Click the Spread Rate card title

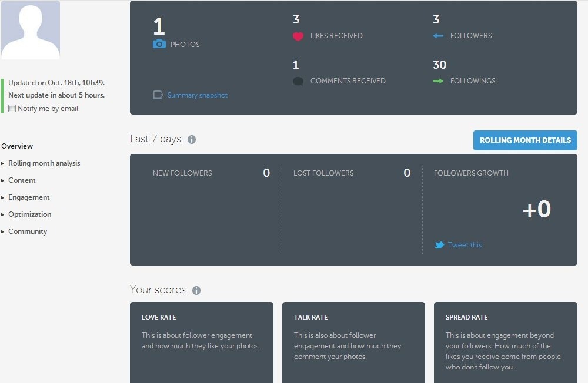pyautogui.click(x=466, y=317)
